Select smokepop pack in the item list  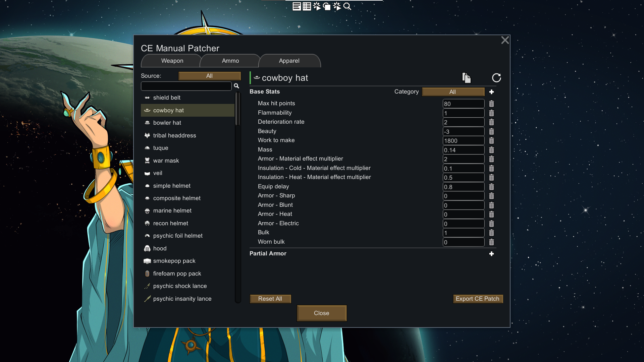(x=187, y=261)
